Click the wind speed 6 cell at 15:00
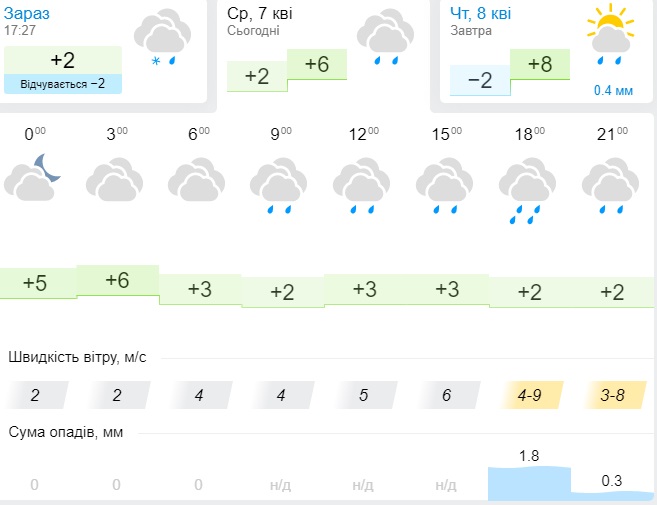The height and width of the screenshot is (505, 657). click(445, 395)
